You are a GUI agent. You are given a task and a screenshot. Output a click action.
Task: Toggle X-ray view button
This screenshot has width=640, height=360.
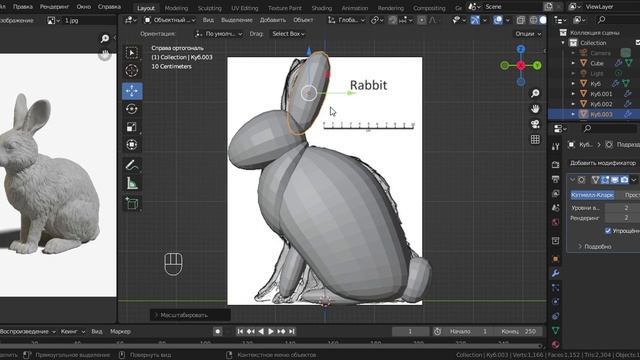tap(521, 20)
